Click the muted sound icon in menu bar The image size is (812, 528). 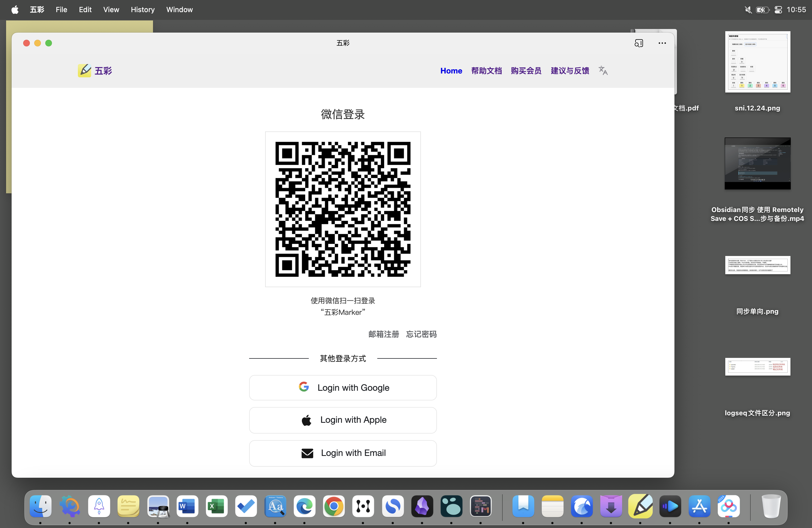click(x=748, y=10)
